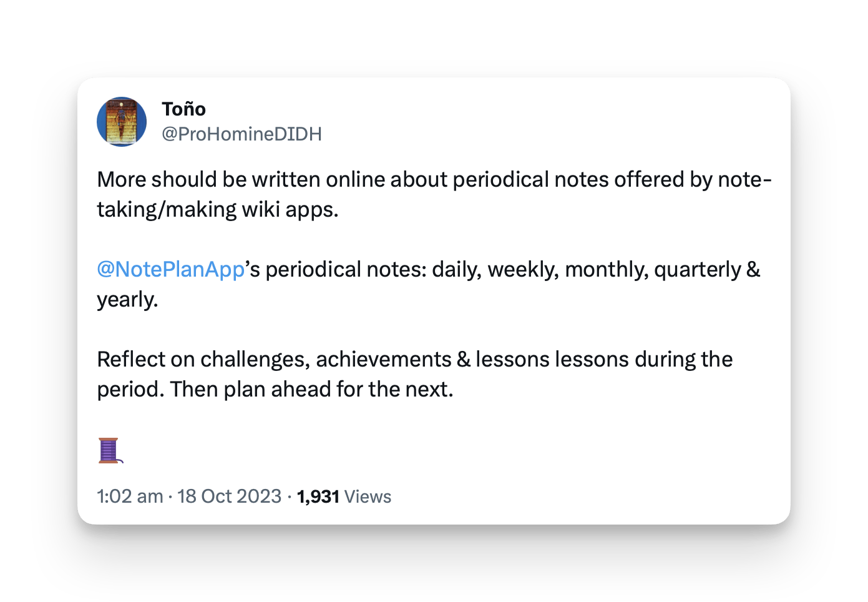The image size is (868, 602).
Task: Click the word "quarterly" in the tweet
Action: click(x=698, y=270)
